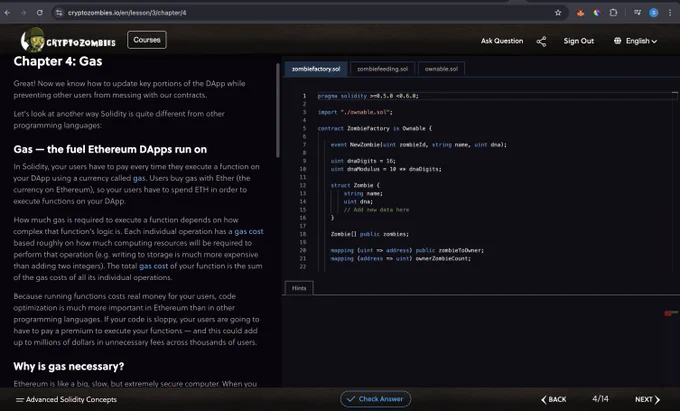680x411 pixels.
Task: Open the browser profile avatar
Action: click(654, 13)
